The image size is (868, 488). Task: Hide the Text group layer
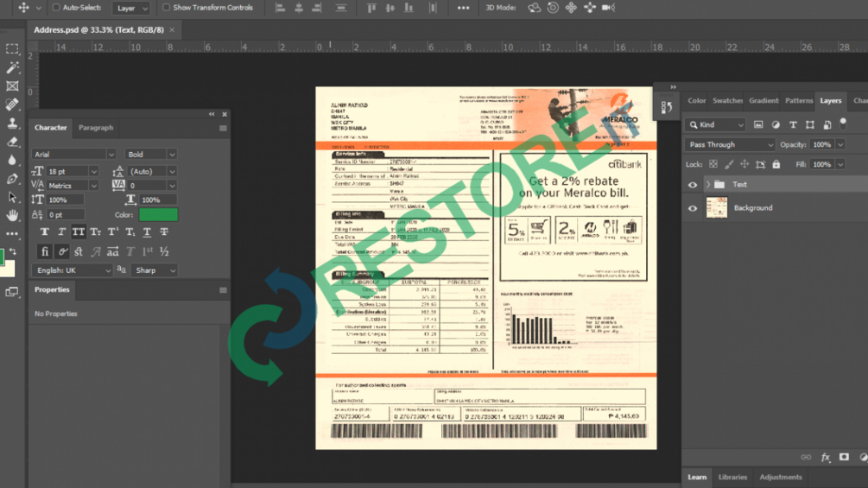pyautogui.click(x=693, y=185)
